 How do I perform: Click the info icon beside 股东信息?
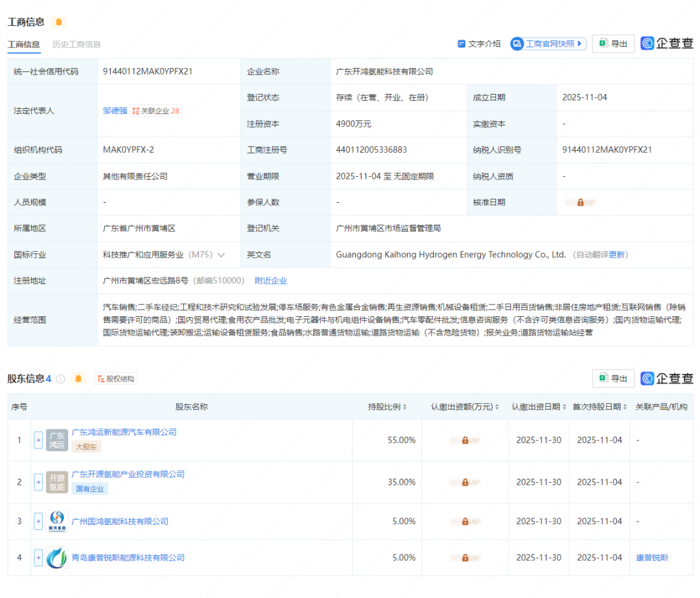60,378
